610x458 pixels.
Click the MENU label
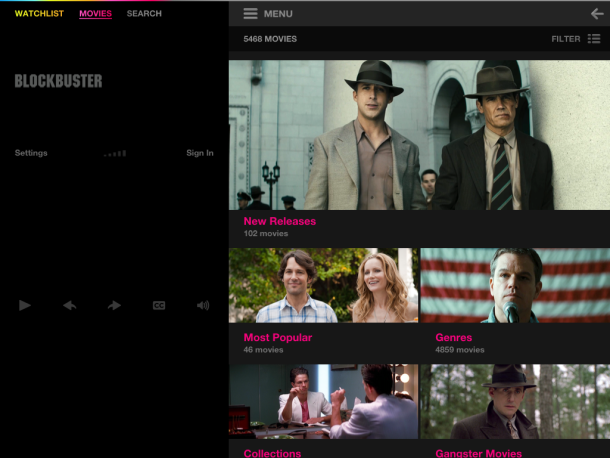coord(278,14)
